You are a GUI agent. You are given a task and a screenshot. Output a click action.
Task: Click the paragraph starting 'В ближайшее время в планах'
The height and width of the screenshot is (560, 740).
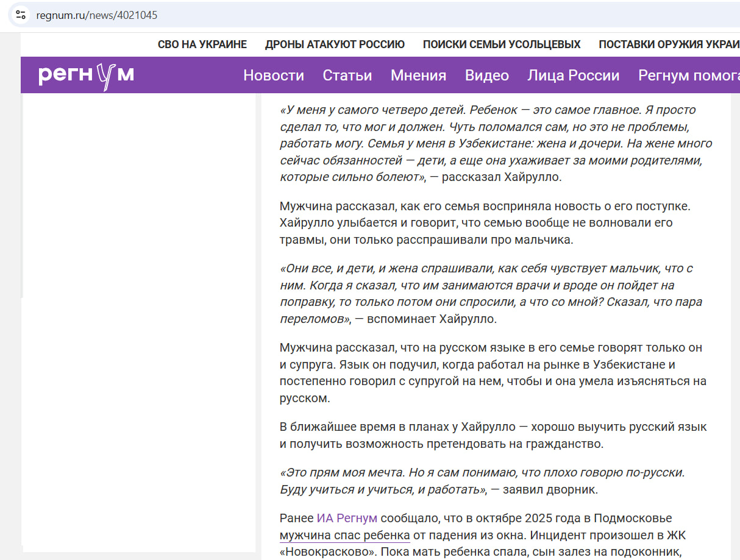493,435
